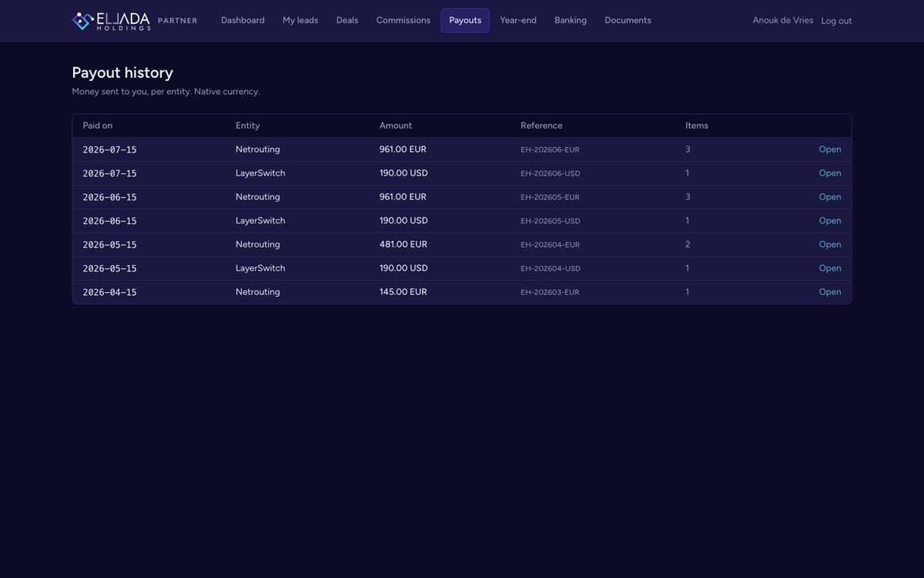Click the date in the EH-202605-EUR row
The width and height of the screenshot is (924, 578).
(109, 198)
